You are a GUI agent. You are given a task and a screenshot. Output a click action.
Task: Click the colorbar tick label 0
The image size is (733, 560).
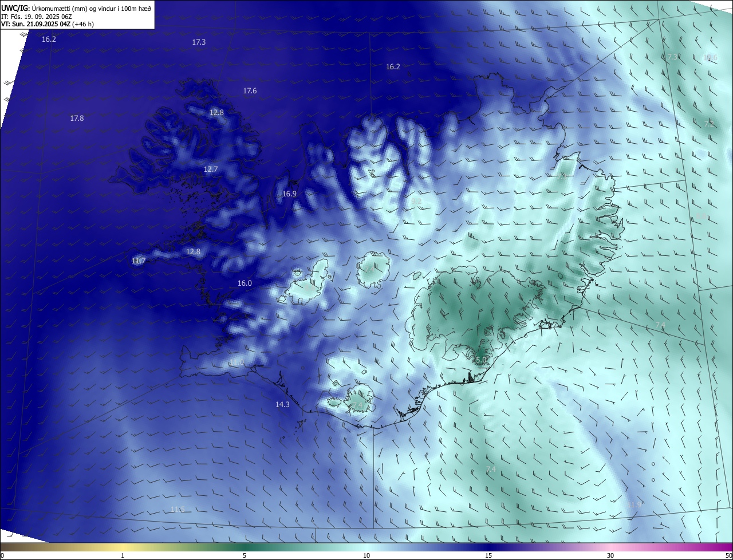pos(2,556)
